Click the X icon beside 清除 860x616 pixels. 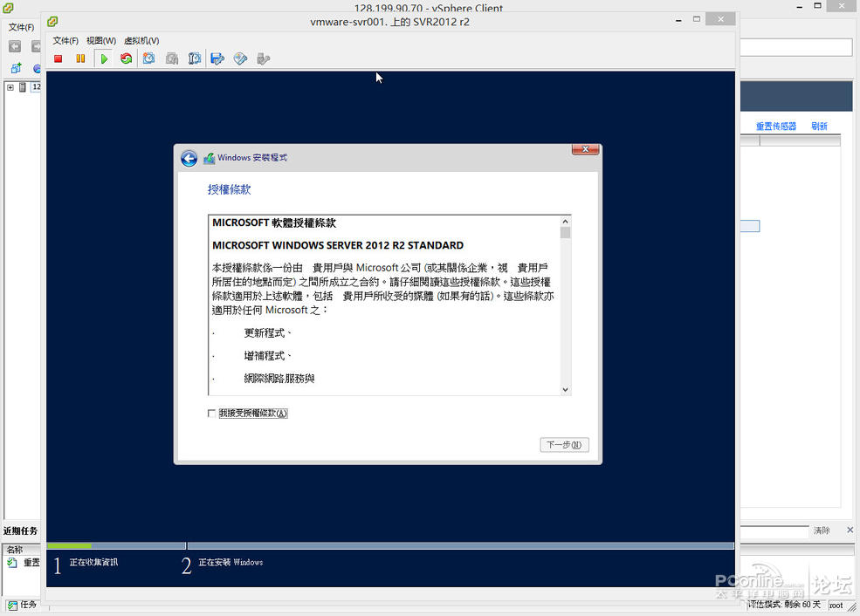click(x=850, y=530)
